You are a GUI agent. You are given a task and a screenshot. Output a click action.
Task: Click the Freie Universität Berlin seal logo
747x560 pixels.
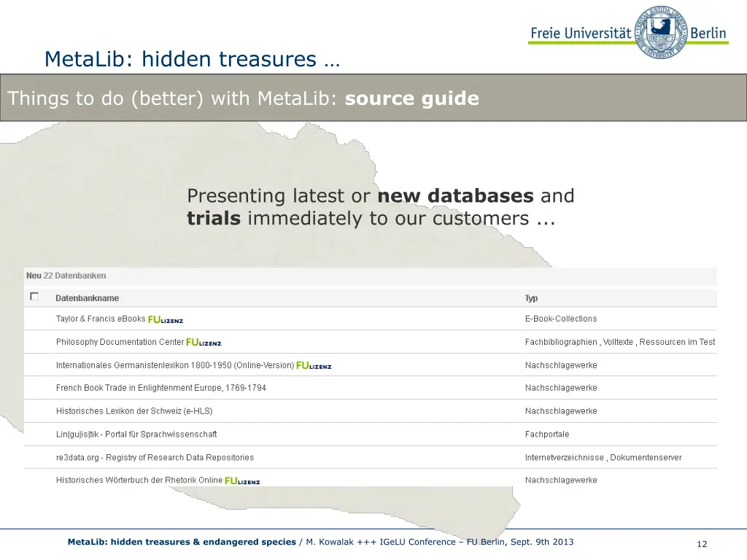(x=661, y=32)
